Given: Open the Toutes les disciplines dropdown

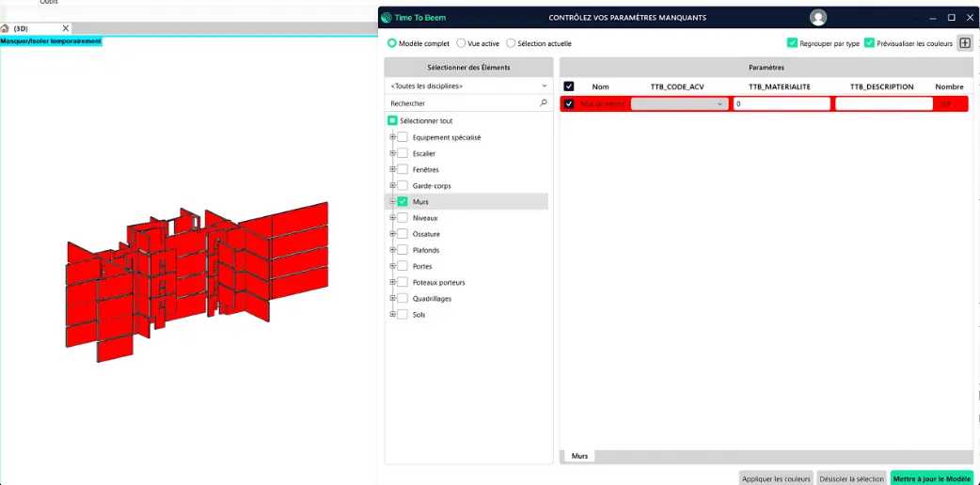Looking at the screenshot, I should click(x=468, y=86).
